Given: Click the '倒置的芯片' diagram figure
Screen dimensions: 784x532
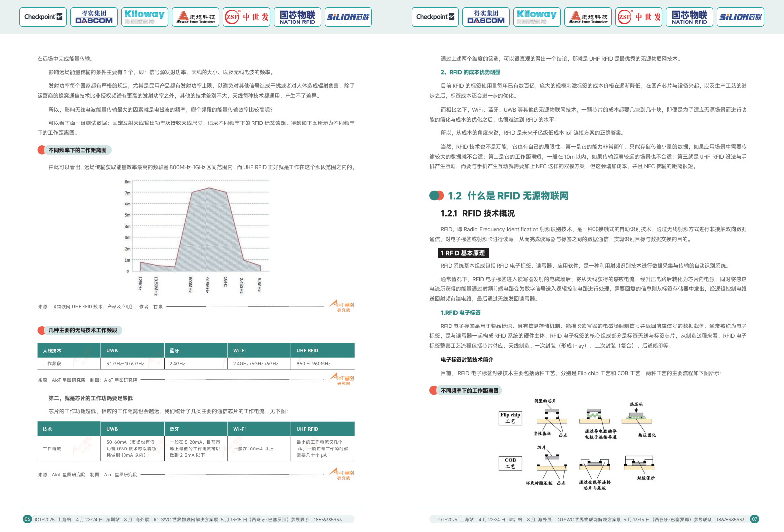Looking at the screenshot, I should (x=551, y=418).
